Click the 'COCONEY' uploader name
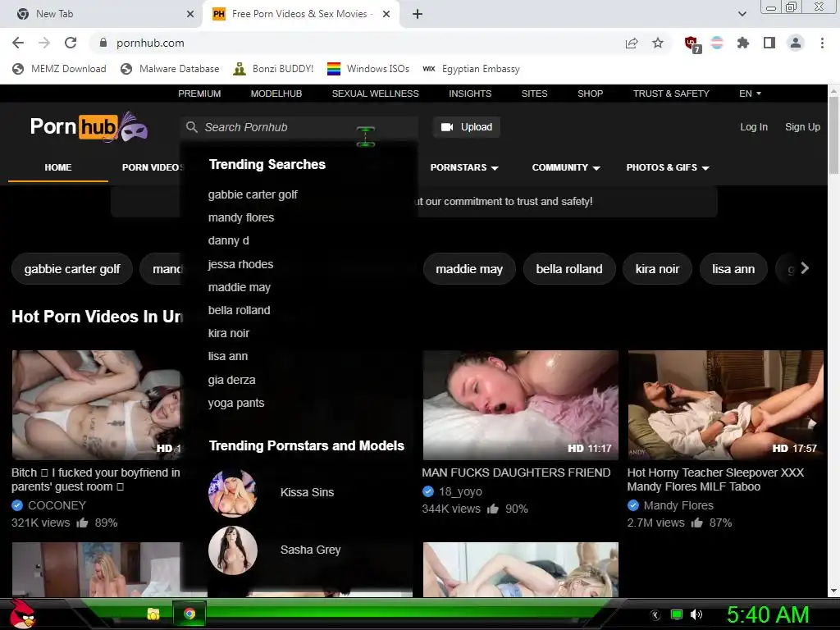Viewport: 840px width, 630px height. tap(57, 505)
